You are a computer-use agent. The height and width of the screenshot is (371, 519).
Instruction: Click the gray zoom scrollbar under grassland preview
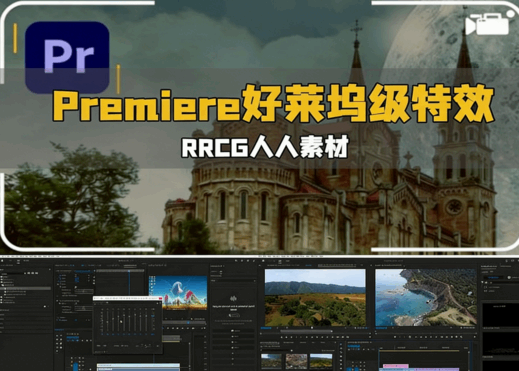click(306, 331)
